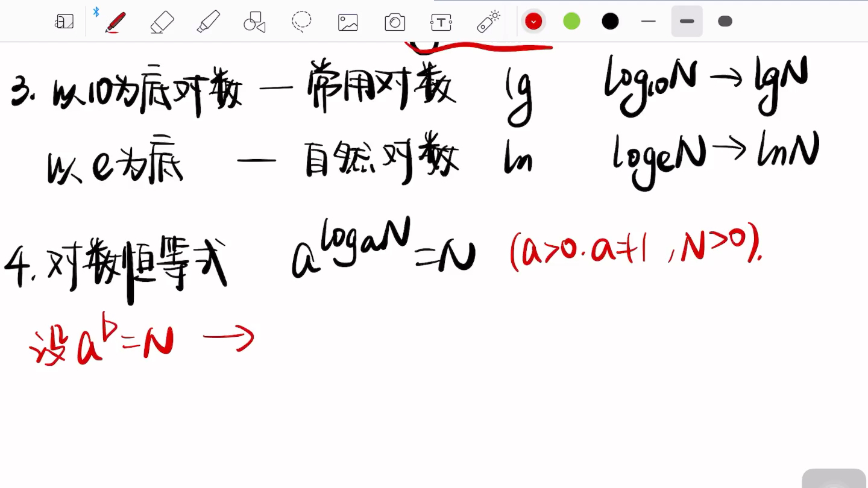Open the camera tool
The image size is (868, 488).
point(395,22)
